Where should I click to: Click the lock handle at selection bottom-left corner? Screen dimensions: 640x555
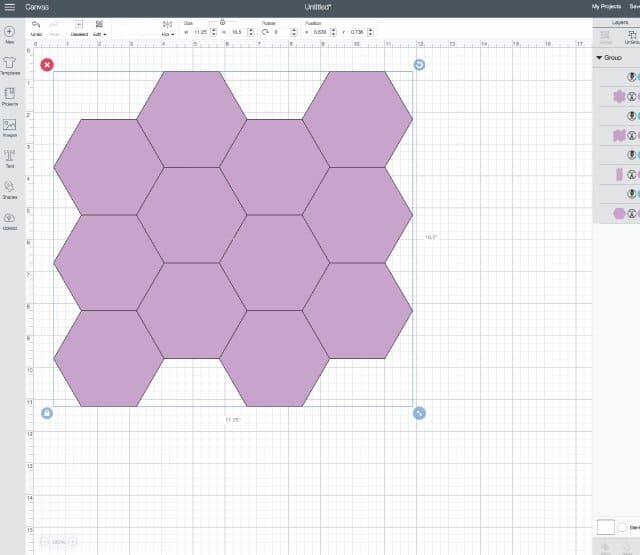47,413
